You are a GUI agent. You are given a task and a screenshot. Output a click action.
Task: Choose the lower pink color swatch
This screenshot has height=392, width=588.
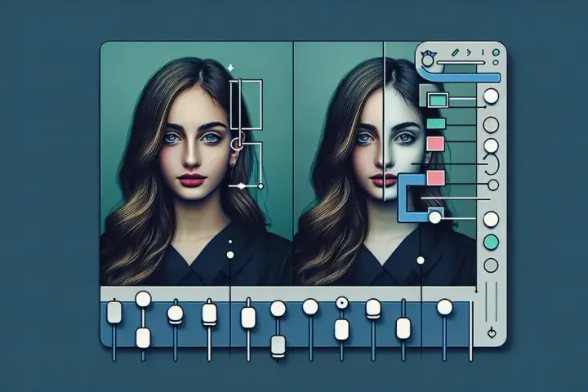tap(436, 178)
